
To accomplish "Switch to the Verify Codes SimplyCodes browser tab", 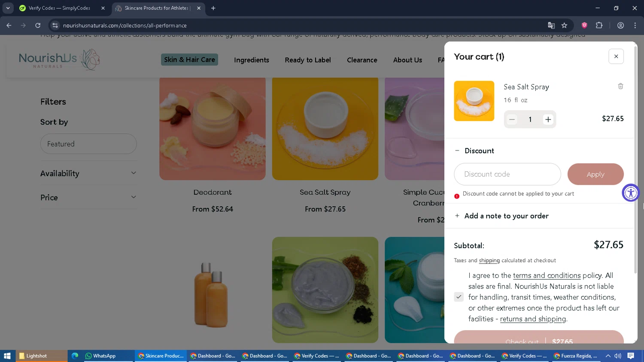I will 59,8.
